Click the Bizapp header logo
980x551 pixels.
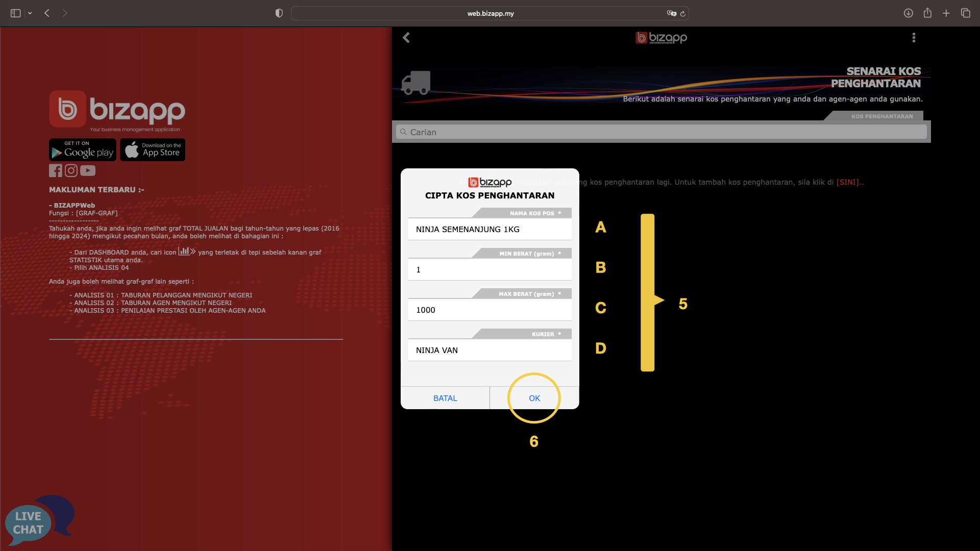661,38
